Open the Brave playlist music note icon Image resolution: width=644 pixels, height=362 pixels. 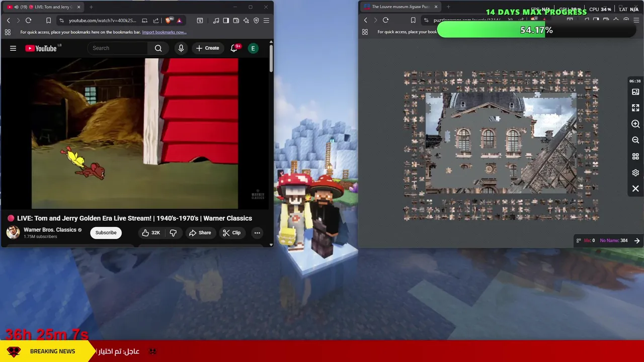(216, 20)
